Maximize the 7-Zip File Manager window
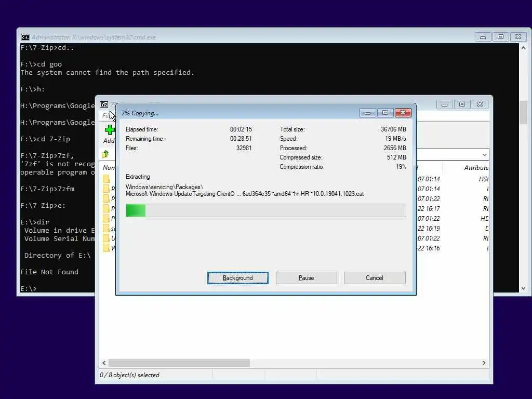The height and width of the screenshot is (399, 532). [462, 104]
